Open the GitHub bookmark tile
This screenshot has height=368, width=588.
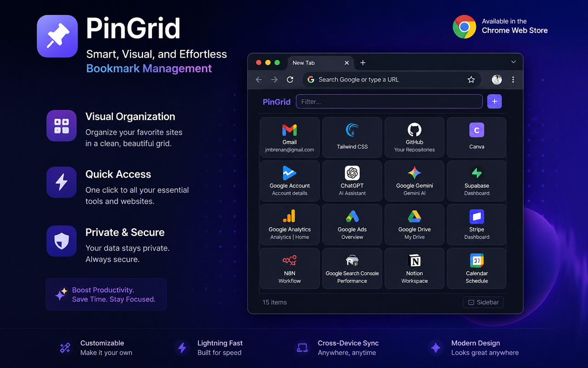414,138
